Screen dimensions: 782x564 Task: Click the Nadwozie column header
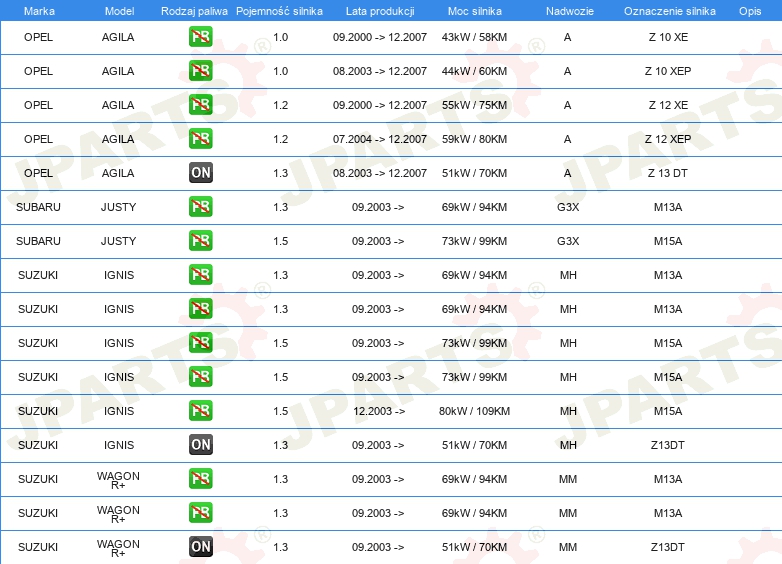(x=570, y=11)
